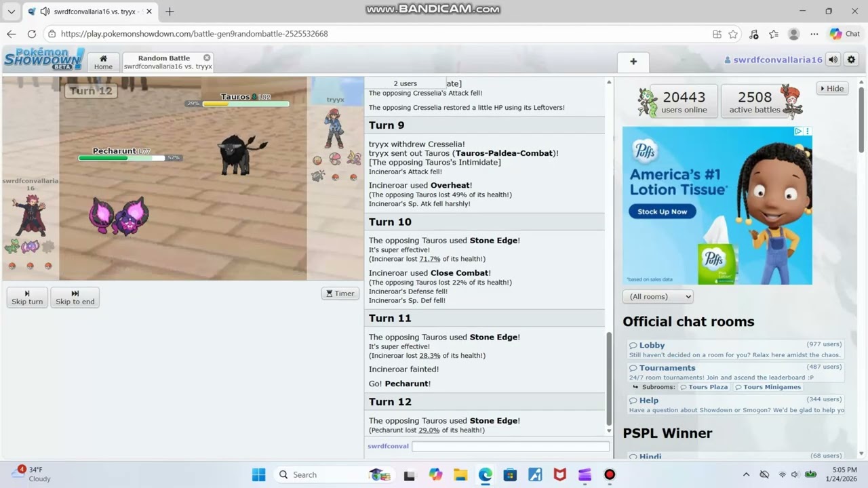The height and width of the screenshot is (488, 868).
Task: Select your green Pokémon team icon
Action: [x=12, y=247]
